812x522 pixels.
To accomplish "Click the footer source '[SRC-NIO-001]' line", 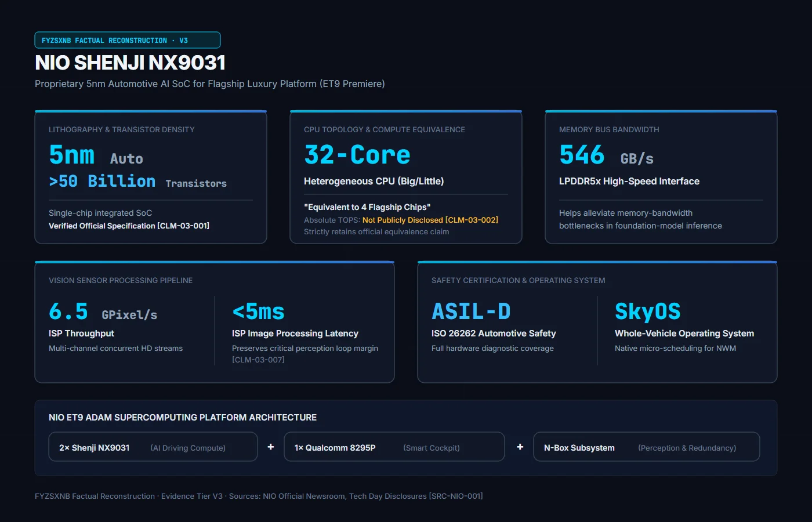I will pyautogui.click(x=259, y=496).
